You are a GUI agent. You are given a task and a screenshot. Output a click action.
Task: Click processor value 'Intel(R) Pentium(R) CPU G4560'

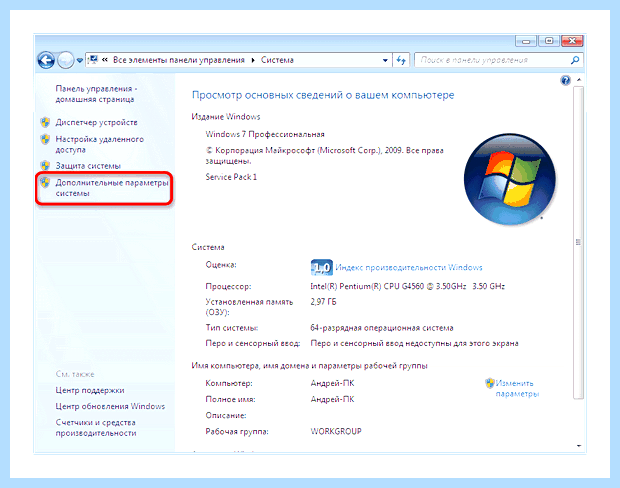coord(367,286)
